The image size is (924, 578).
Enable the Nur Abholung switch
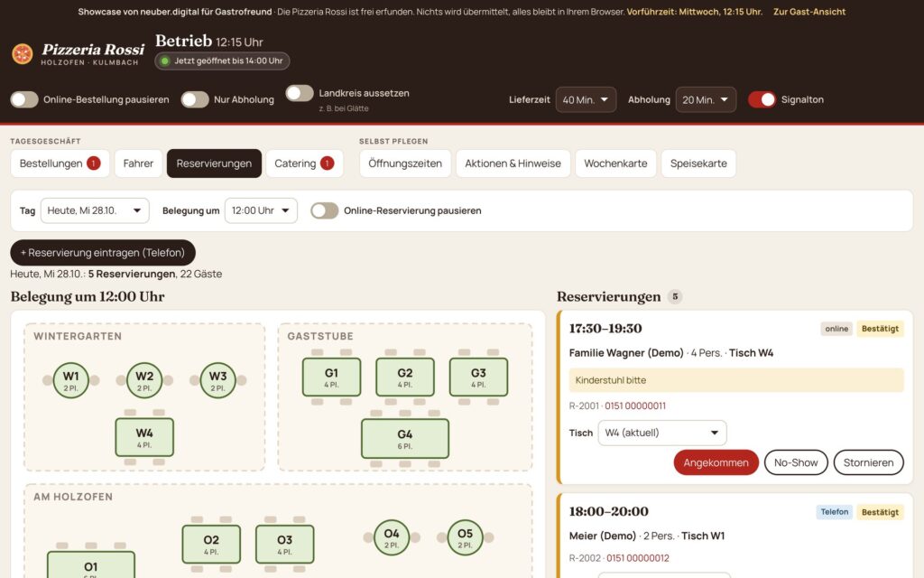pyautogui.click(x=195, y=99)
